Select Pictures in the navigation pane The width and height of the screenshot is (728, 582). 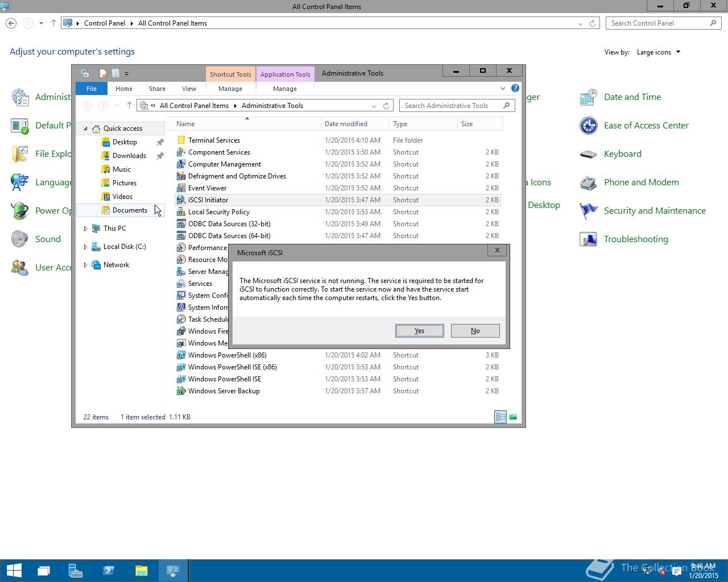coord(125,183)
